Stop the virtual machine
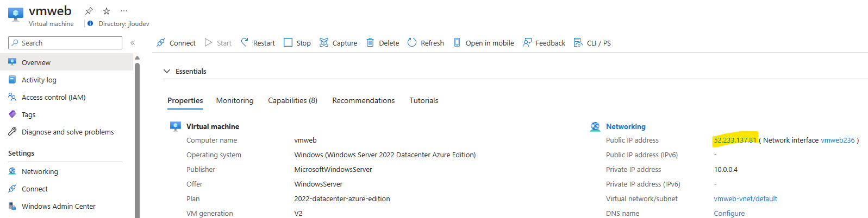The height and width of the screenshot is (218, 868). coord(297,43)
